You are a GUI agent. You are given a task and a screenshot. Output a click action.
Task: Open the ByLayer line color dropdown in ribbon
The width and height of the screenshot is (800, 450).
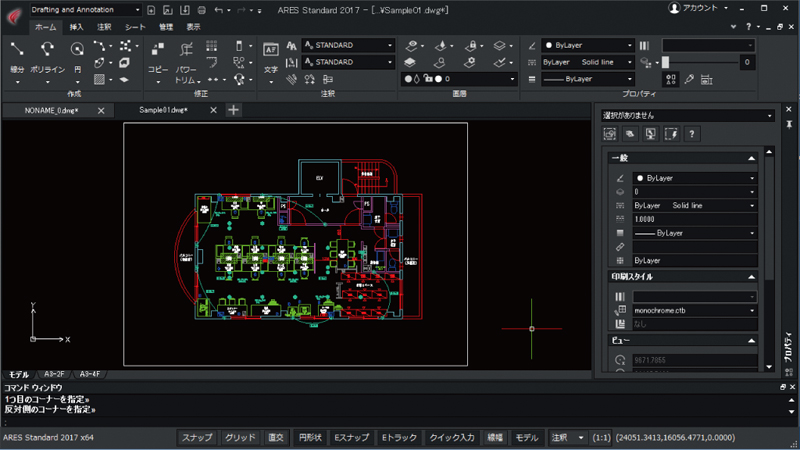(x=588, y=45)
